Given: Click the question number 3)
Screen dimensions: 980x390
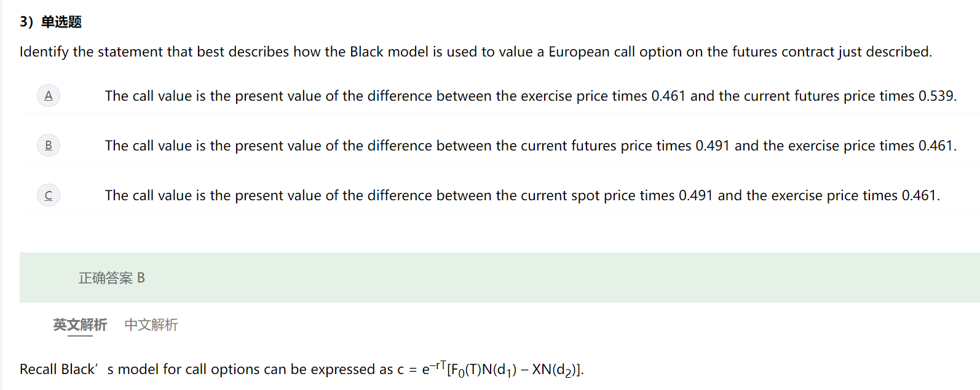Looking at the screenshot, I should pyautogui.click(x=26, y=22).
